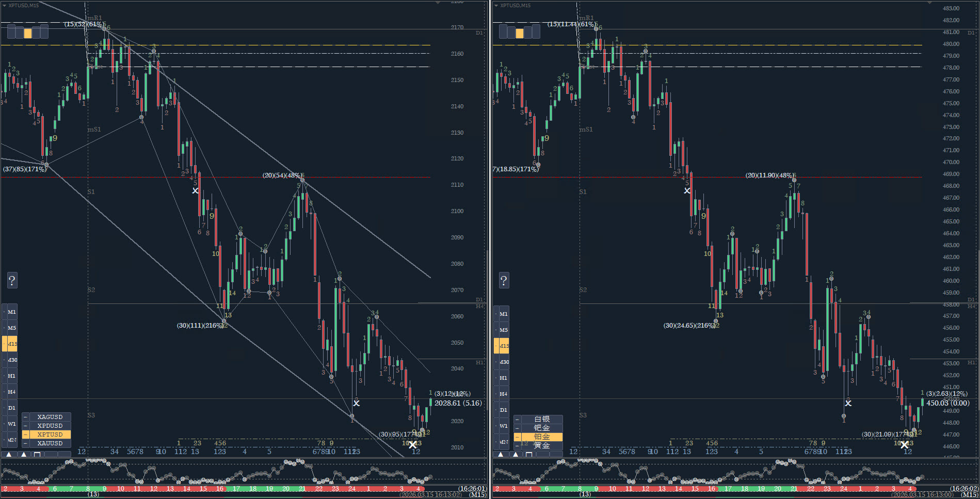
Task: Select the XAUUSD symbol button
Action: [x=50, y=443]
